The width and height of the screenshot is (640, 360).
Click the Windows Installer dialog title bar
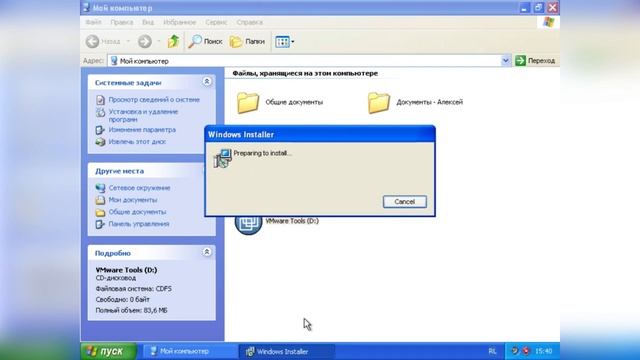tap(320, 134)
